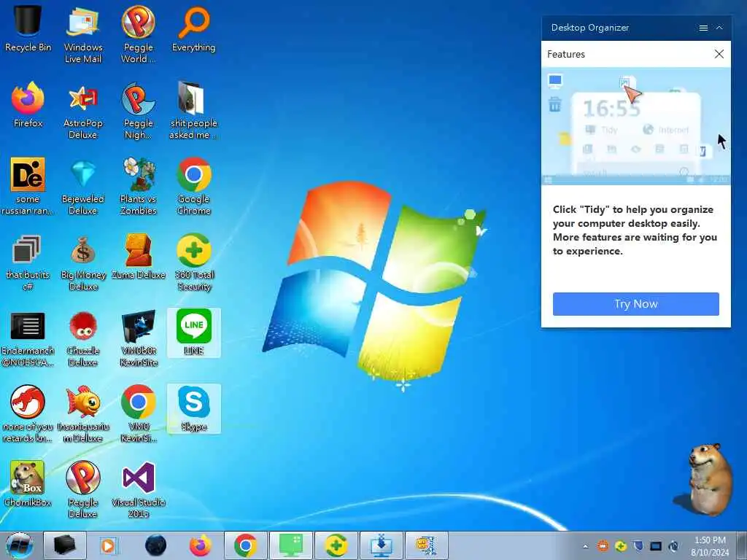Image resolution: width=747 pixels, height=560 pixels.
Task: Select the 'that but its c#' desktop icon
Action: pos(28,262)
